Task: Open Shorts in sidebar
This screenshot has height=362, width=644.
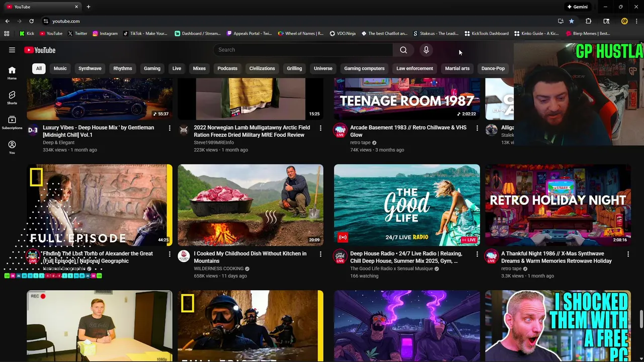Action: point(12,98)
